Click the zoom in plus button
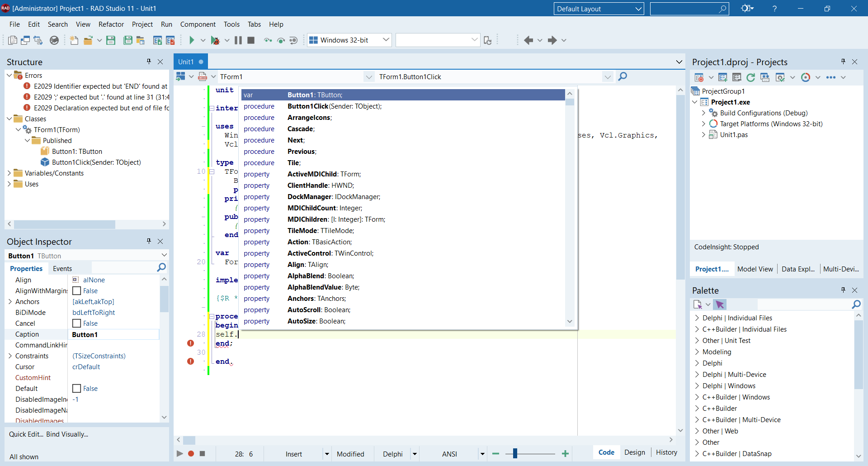868x466 pixels. (565, 454)
